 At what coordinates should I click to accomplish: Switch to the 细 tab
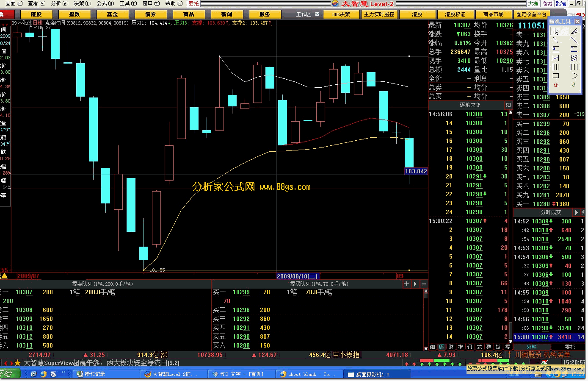coord(432,347)
